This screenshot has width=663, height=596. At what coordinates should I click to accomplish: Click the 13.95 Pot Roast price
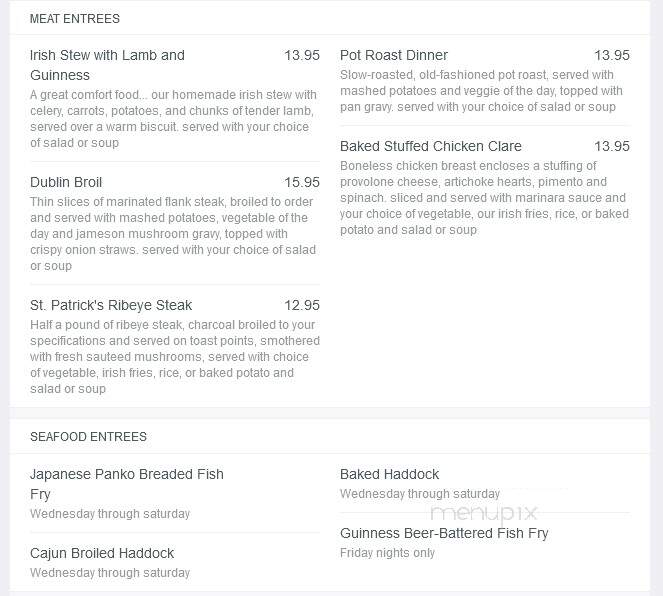point(612,55)
